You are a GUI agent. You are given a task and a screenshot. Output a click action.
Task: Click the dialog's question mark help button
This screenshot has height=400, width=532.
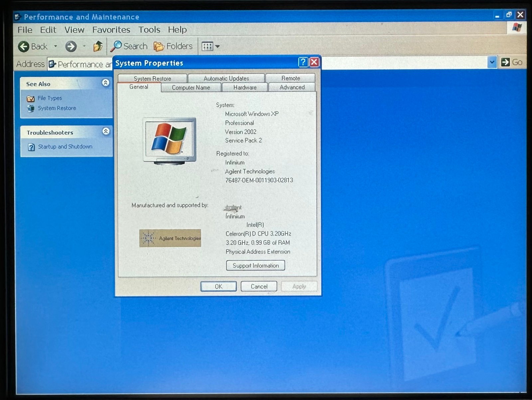click(303, 62)
